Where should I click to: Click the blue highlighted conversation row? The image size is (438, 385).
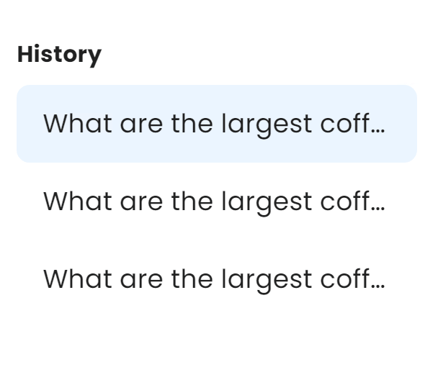pyautogui.click(x=217, y=124)
